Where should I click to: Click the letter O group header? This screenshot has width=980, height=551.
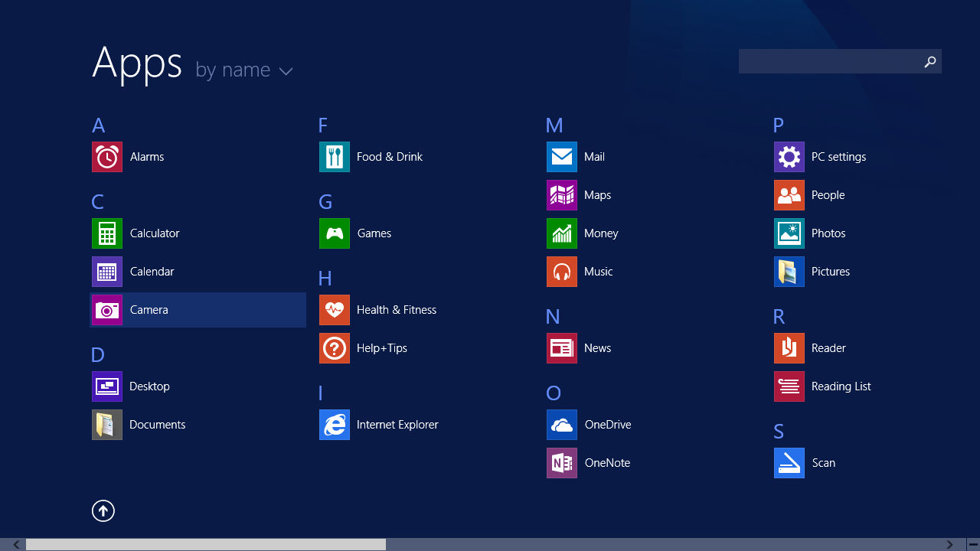pyautogui.click(x=554, y=393)
